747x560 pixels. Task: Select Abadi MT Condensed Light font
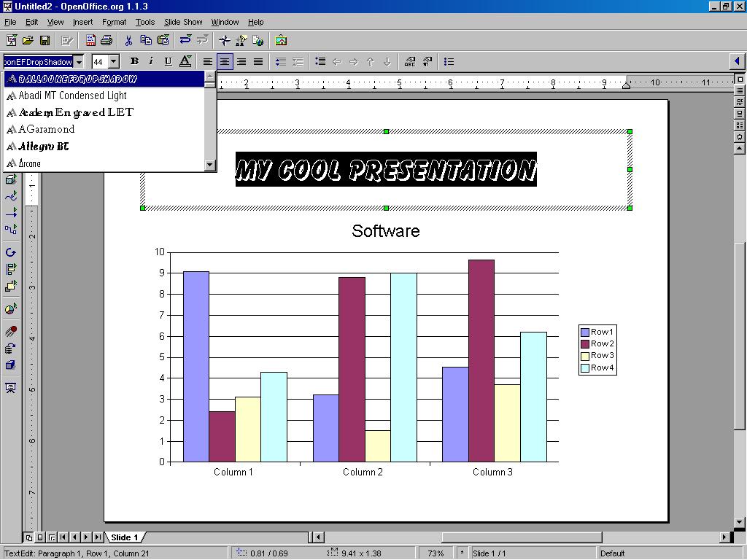click(x=72, y=96)
